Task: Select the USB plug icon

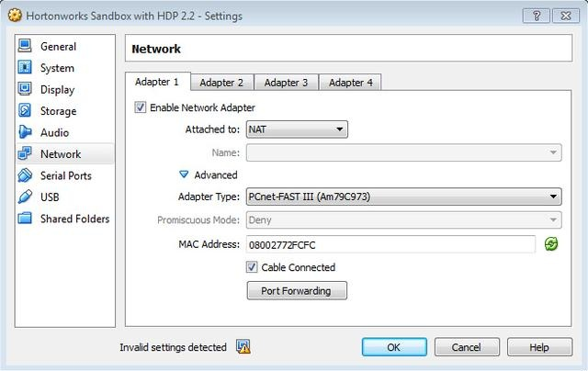Action: point(25,197)
